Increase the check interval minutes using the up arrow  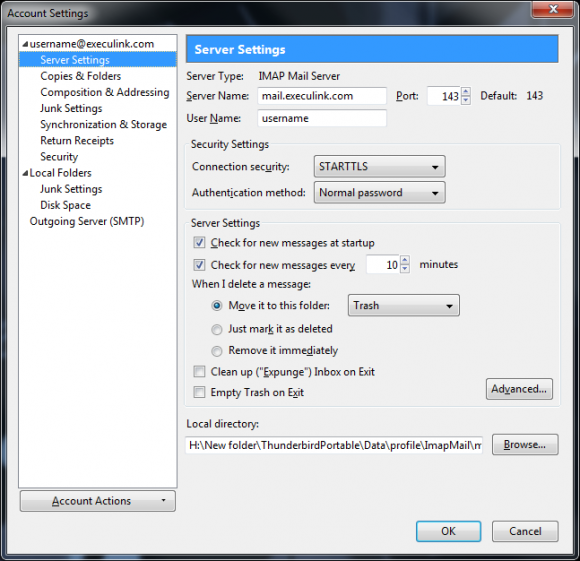click(405, 260)
